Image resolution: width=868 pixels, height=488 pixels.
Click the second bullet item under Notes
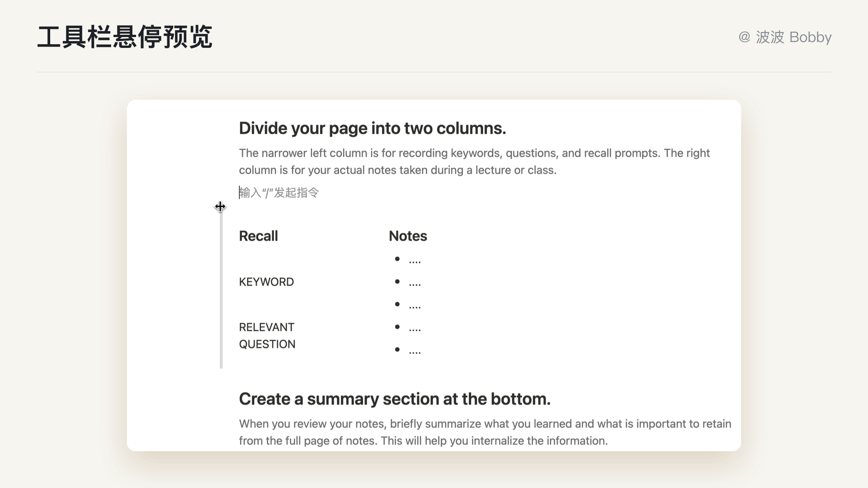click(415, 282)
